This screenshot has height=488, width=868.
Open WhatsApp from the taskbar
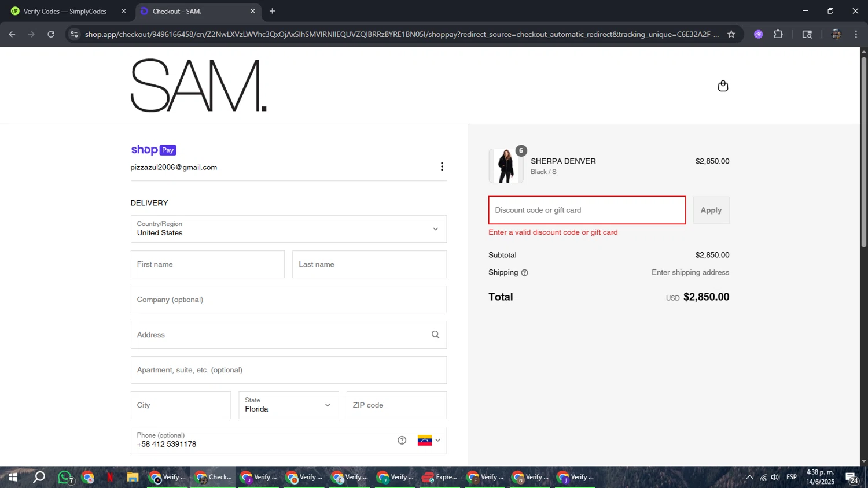tap(65, 477)
